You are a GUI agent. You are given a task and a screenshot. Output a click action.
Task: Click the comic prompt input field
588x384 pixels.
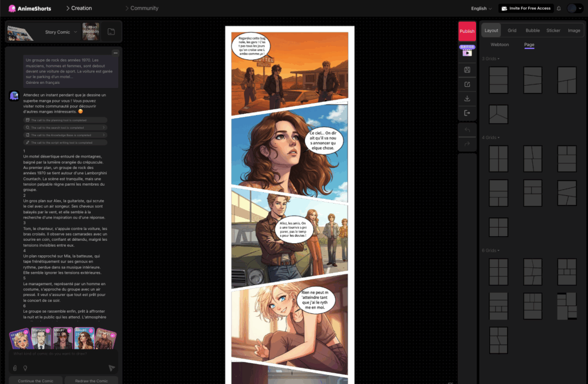(63, 354)
